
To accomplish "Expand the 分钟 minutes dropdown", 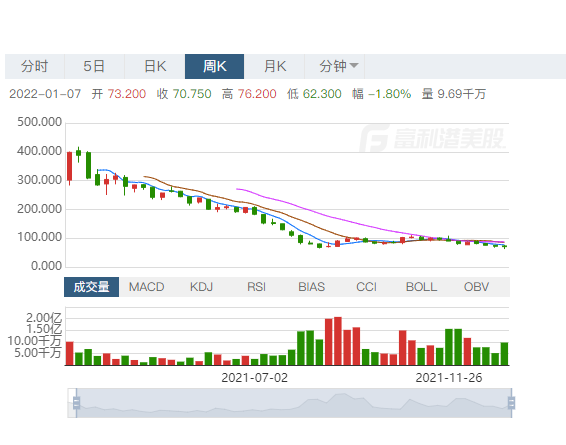I will (x=335, y=66).
